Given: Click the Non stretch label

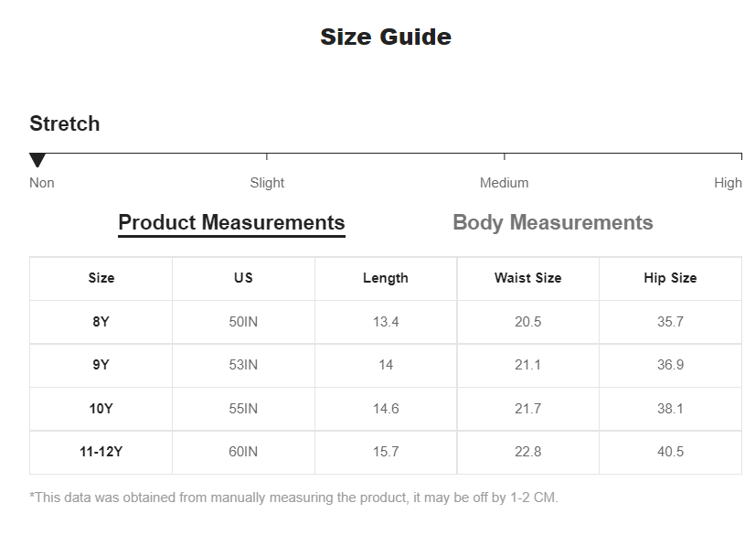Looking at the screenshot, I should (42, 183).
